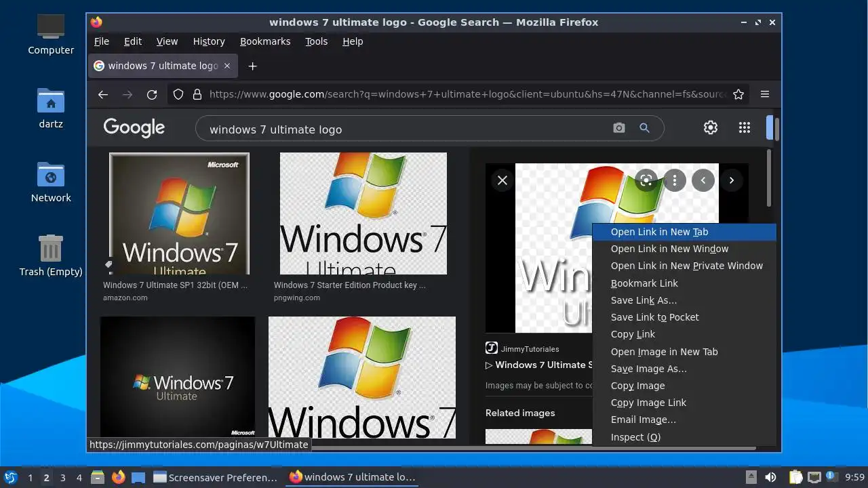
Task: Open Google quick settings gear
Action: click(710, 127)
